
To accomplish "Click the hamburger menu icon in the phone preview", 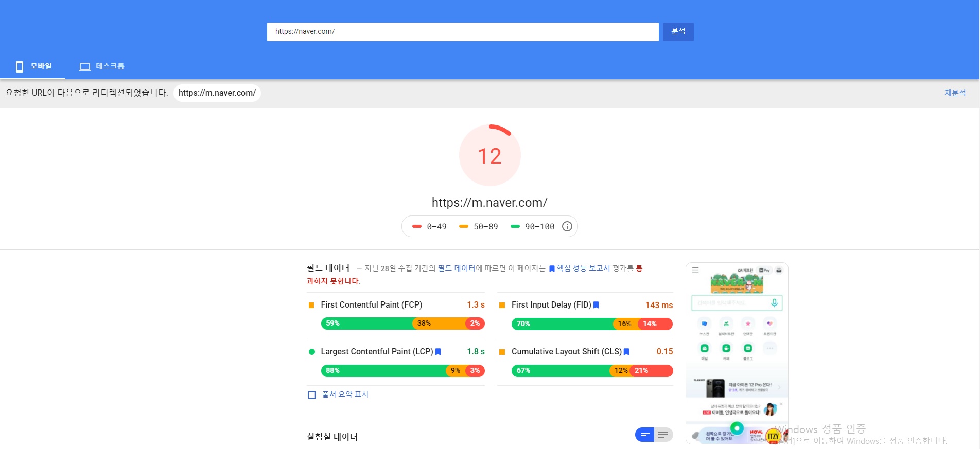I will 695,270.
